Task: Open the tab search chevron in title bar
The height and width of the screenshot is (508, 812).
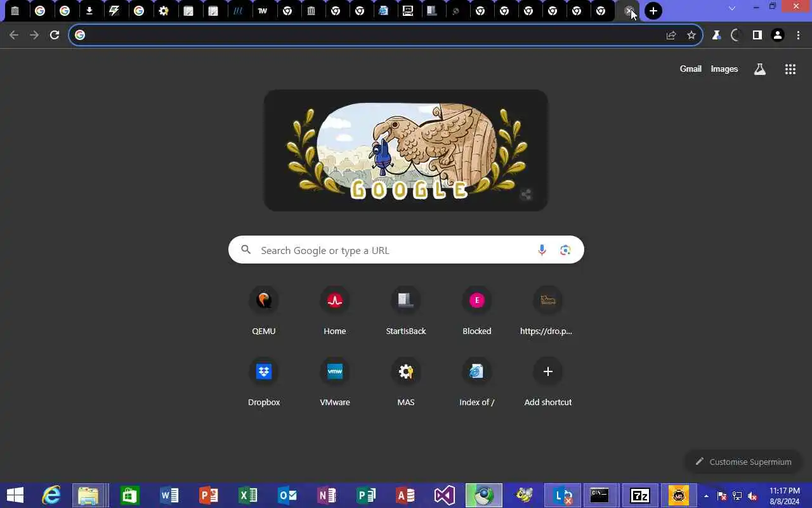Action: pyautogui.click(x=732, y=8)
